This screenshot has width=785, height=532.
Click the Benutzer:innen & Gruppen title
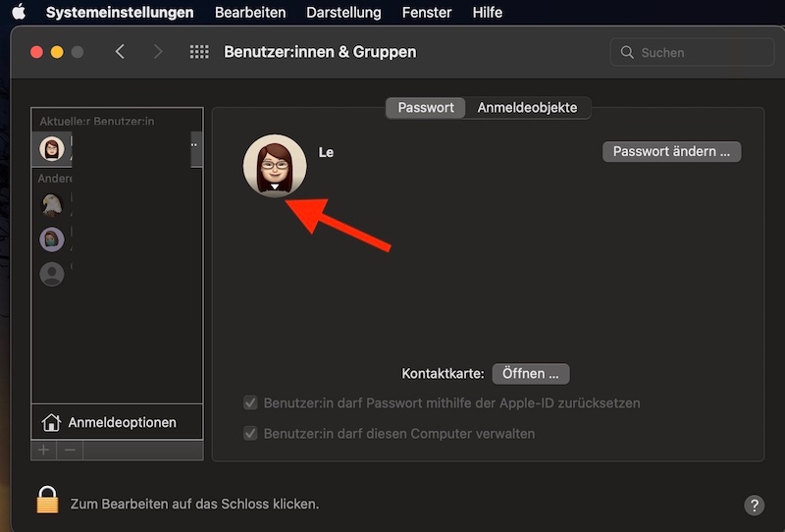click(x=320, y=52)
